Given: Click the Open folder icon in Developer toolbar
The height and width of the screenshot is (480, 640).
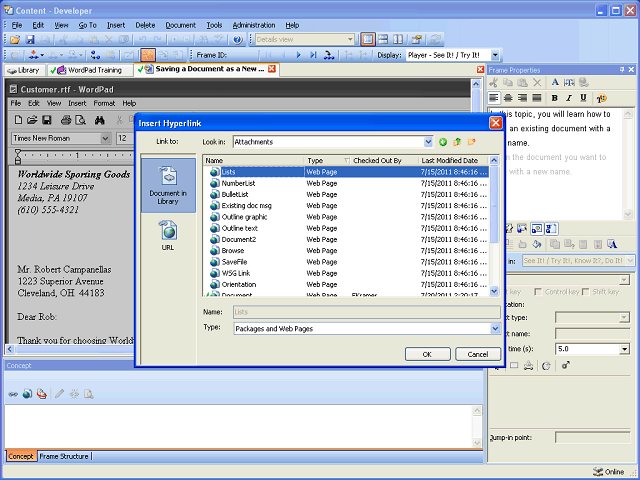Looking at the screenshot, I should pos(15,40).
